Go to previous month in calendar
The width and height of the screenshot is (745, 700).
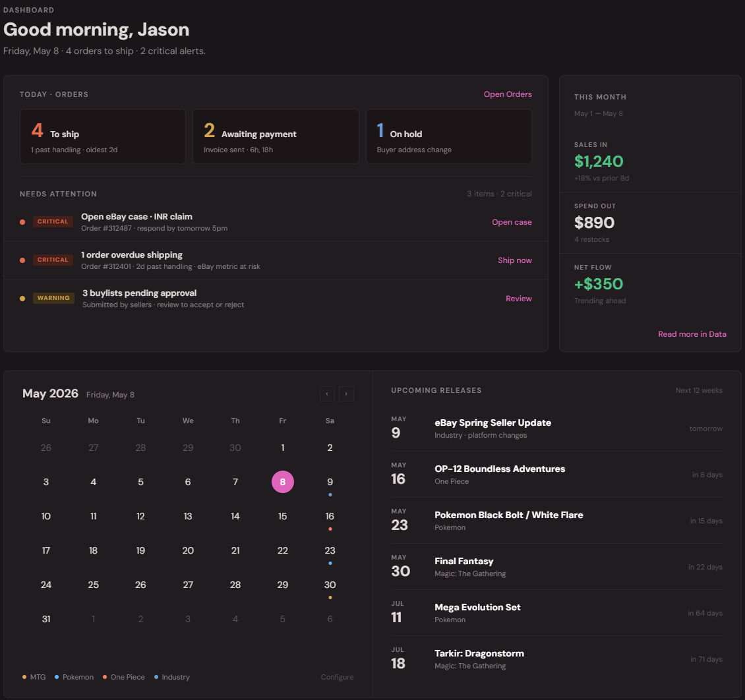pyautogui.click(x=327, y=394)
